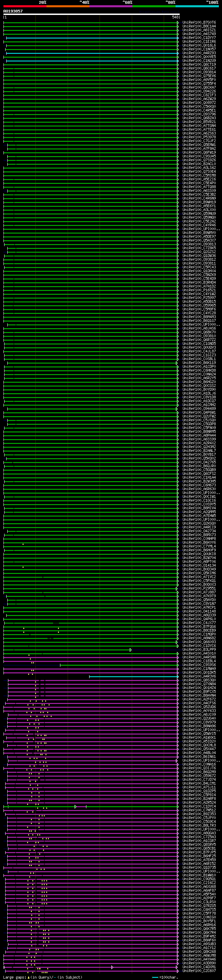Click the green ~80% identity legend segment
Viewport: 222px width, 980px height.
tap(154, 6)
